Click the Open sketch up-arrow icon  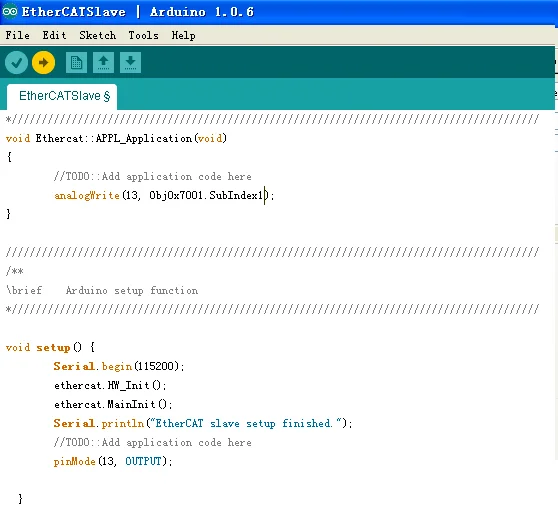tap(103, 63)
